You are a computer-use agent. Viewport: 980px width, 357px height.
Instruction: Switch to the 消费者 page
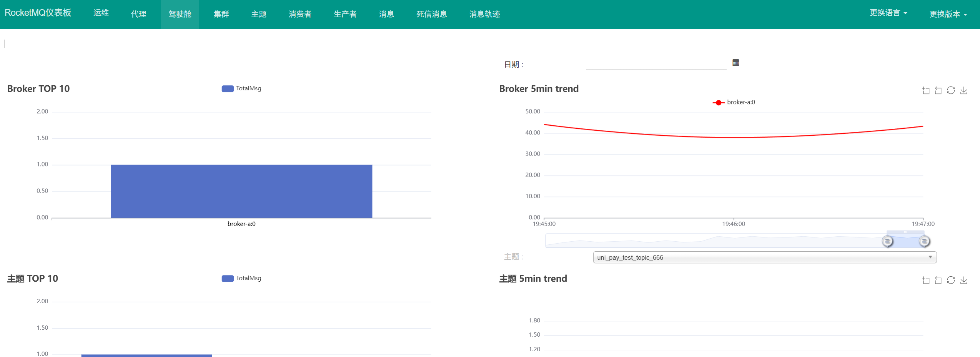point(300,14)
